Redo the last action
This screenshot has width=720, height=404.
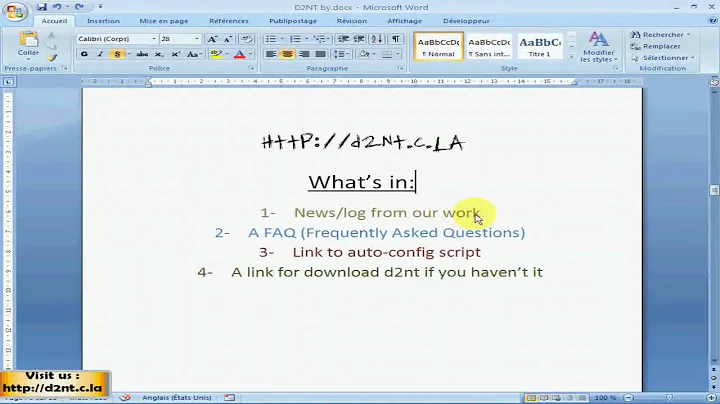click(79, 7)
